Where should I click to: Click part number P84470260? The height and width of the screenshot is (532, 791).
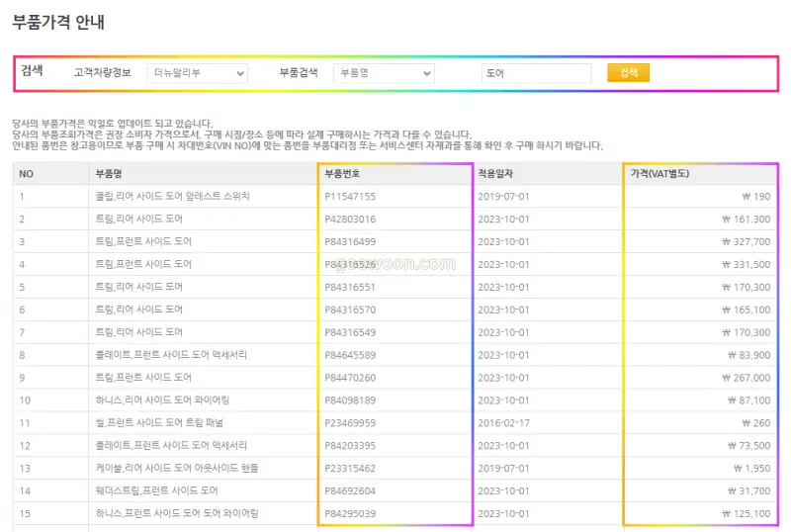350,378
